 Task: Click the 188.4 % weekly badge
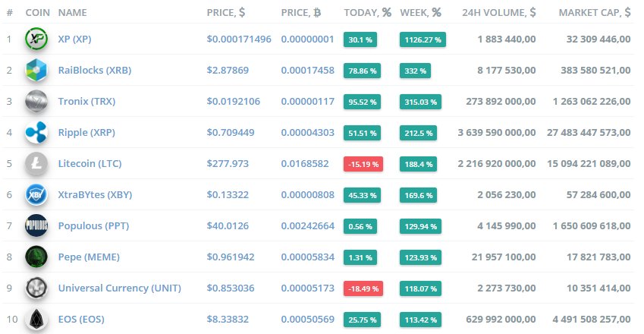(419, 164)
